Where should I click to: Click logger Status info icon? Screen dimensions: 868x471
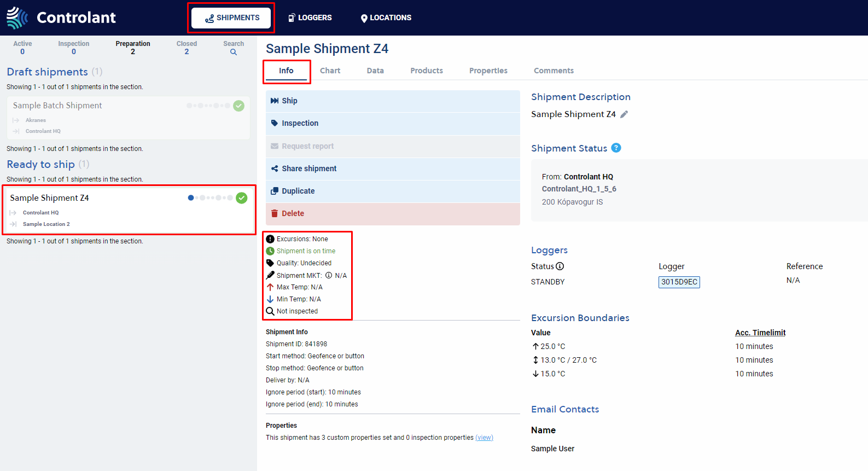pyautogui.click(x=560, y=266)
